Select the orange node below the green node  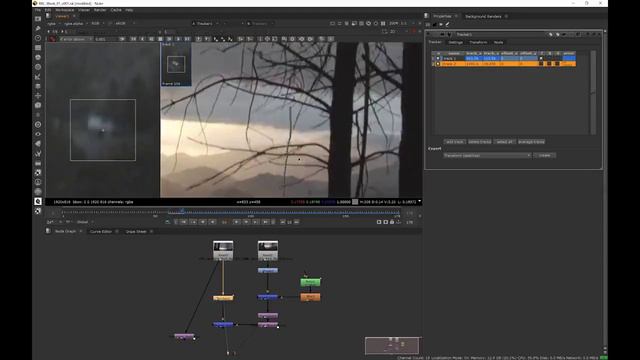[x=310, y=297]
